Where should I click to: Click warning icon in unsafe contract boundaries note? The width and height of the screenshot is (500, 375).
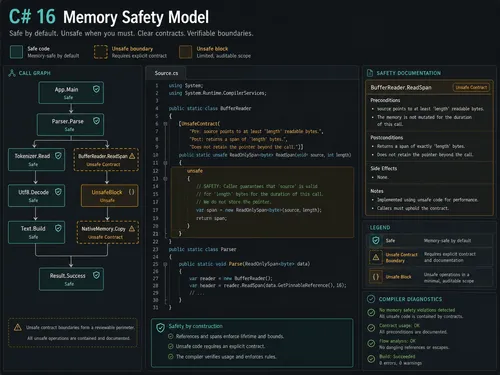pyautogui.click(x=18, y=327)
